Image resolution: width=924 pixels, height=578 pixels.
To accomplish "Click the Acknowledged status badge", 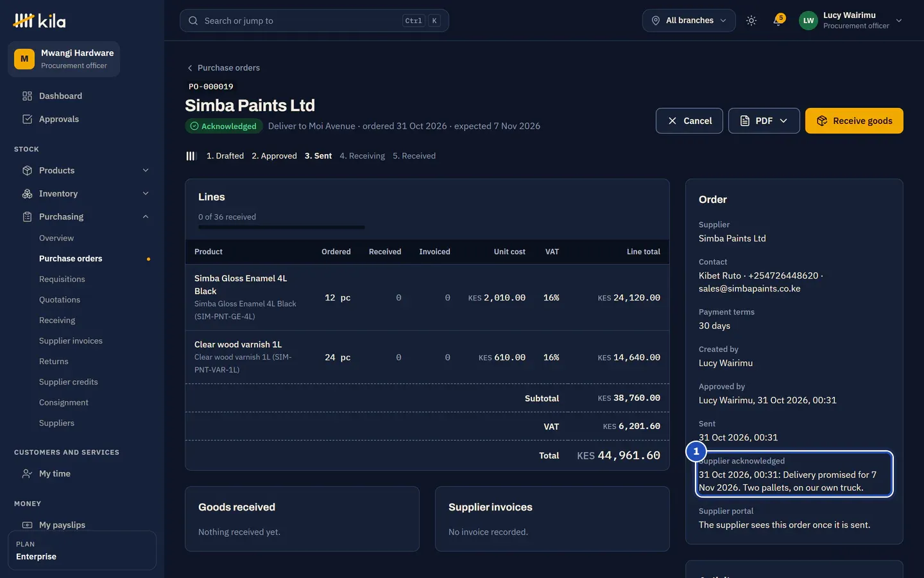I will 223,127.
